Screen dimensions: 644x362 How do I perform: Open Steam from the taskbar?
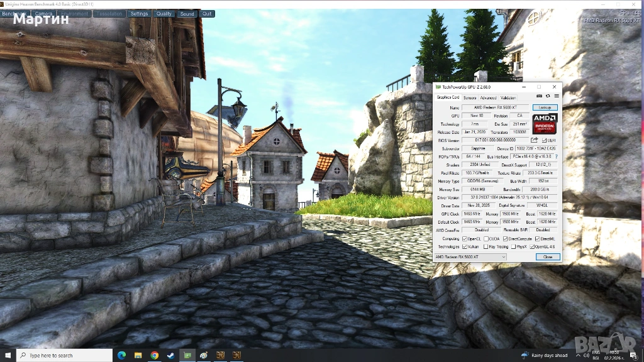tap(170, 355)
